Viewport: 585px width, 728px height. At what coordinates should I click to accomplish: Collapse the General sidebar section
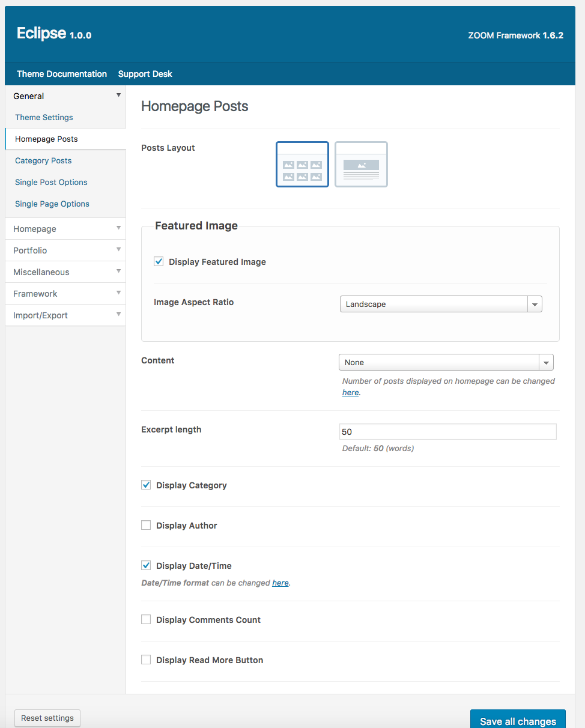(65, 96)
